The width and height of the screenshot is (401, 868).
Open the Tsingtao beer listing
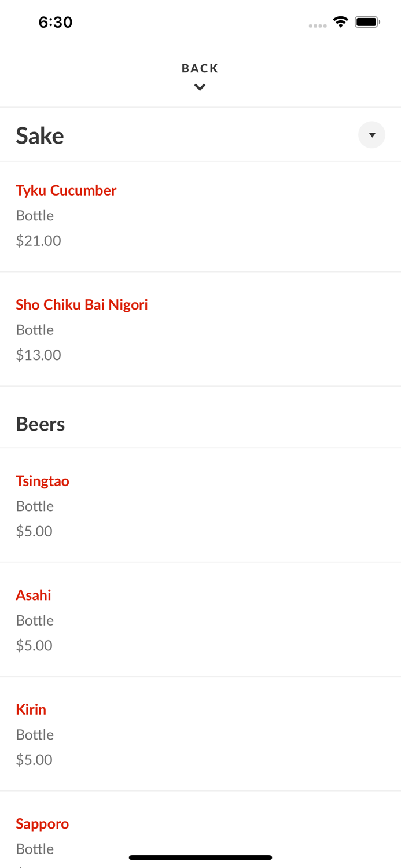(x=43, y=480)
